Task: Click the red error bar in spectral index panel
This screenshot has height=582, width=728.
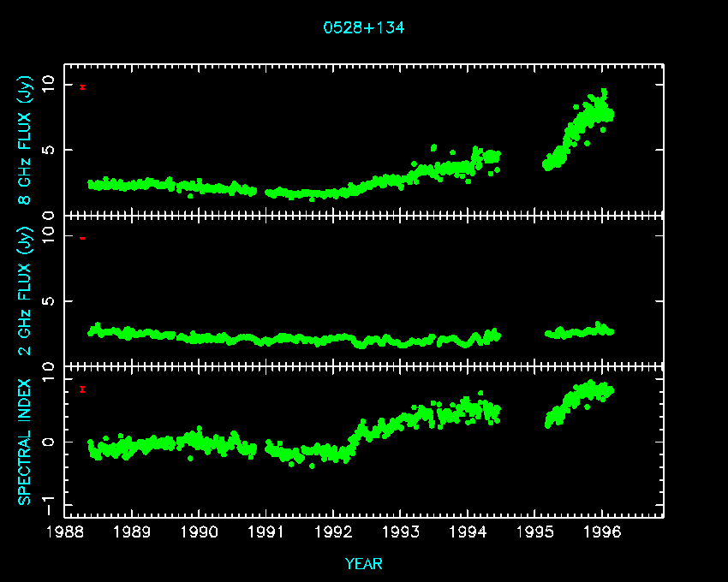Action: pos(82,389)
